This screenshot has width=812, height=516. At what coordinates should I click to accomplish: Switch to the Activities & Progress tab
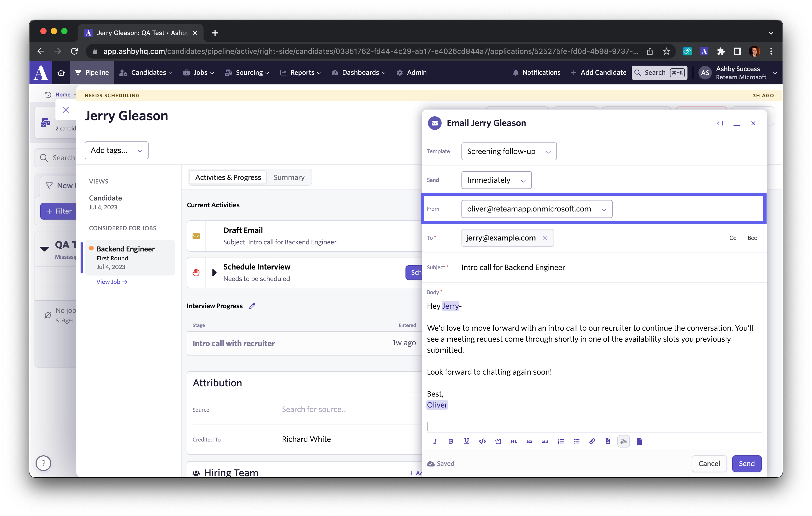pos(228,177)
